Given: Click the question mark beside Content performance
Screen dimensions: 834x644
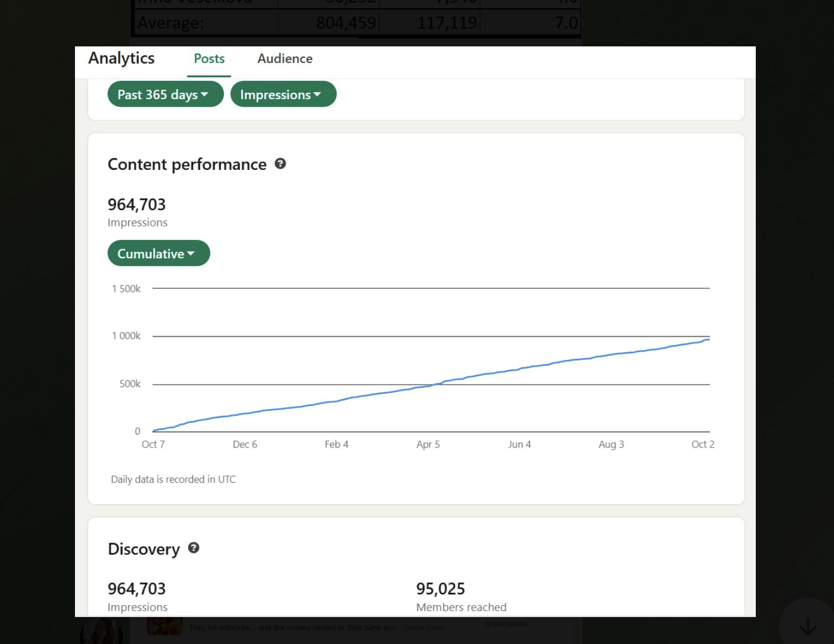Looking at the screenshot, I should [282, 165].
